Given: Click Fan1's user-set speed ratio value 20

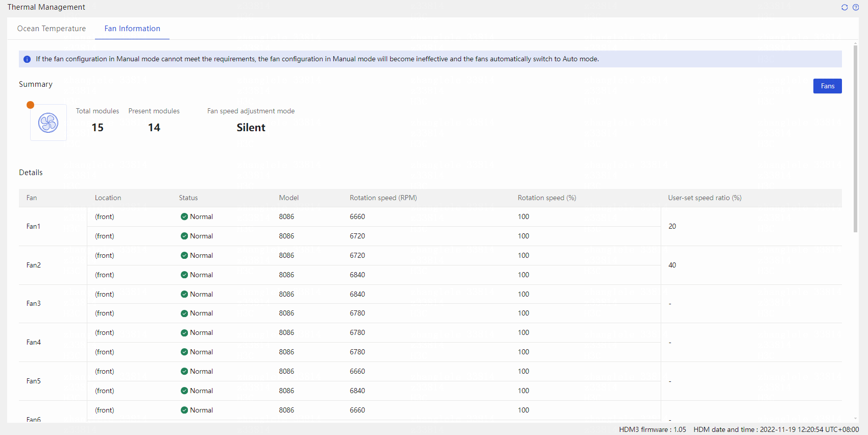Looking at the screenshot, I should point(672,226).
